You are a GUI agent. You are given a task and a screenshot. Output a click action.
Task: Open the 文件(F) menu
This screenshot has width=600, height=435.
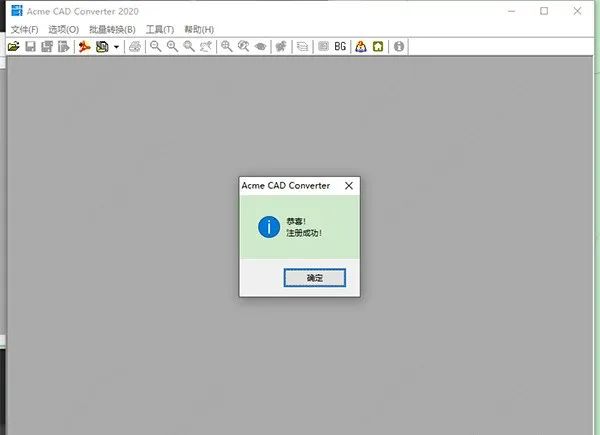(x=24, y=29)
